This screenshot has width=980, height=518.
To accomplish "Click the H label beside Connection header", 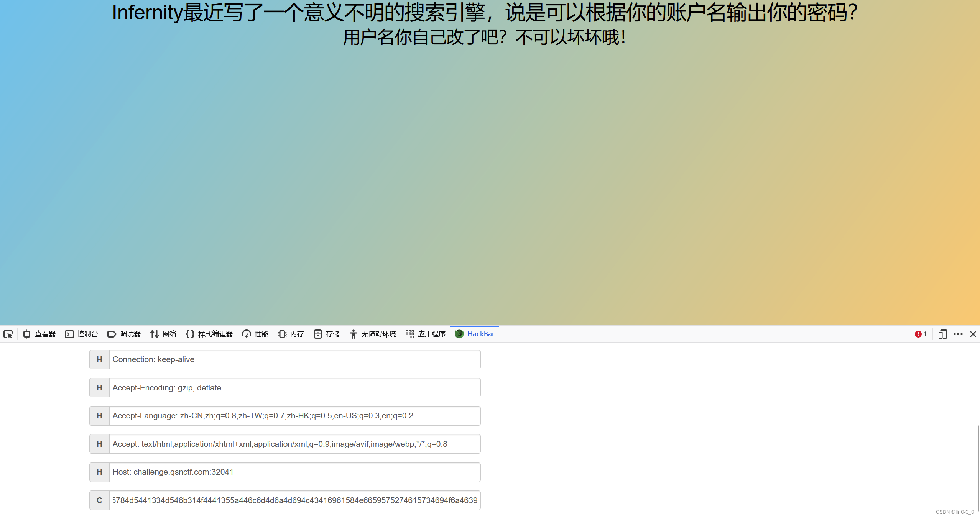I will [99, 359].
